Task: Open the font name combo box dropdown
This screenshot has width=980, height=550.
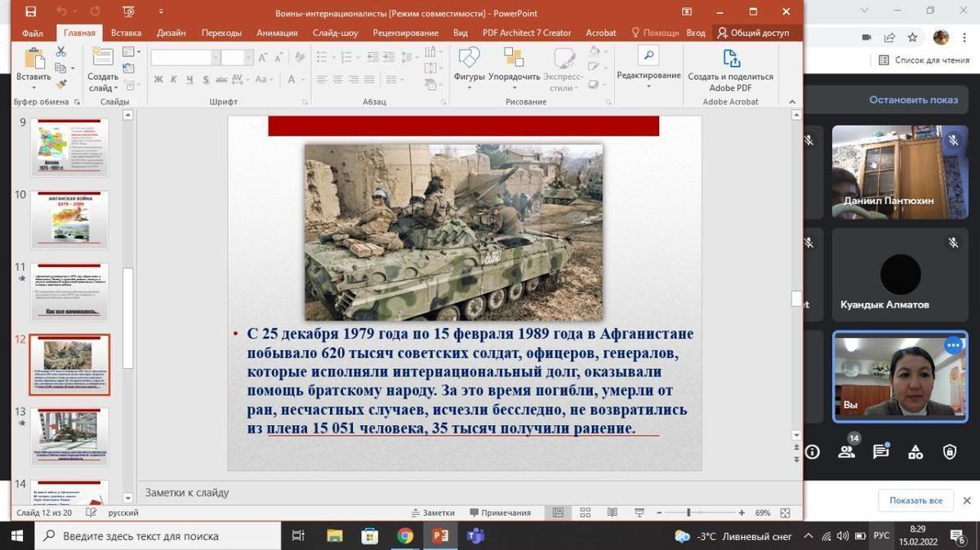Action: (x=216, y=57)
